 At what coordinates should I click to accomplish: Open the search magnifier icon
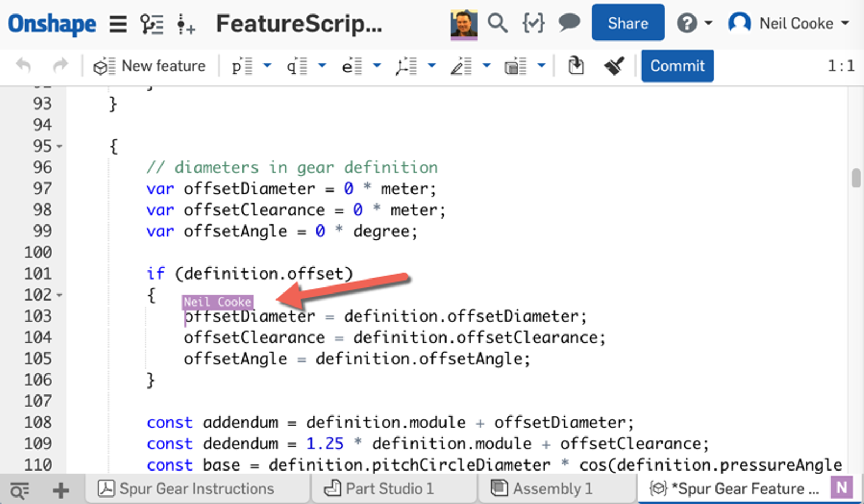(x=497, y=23)
